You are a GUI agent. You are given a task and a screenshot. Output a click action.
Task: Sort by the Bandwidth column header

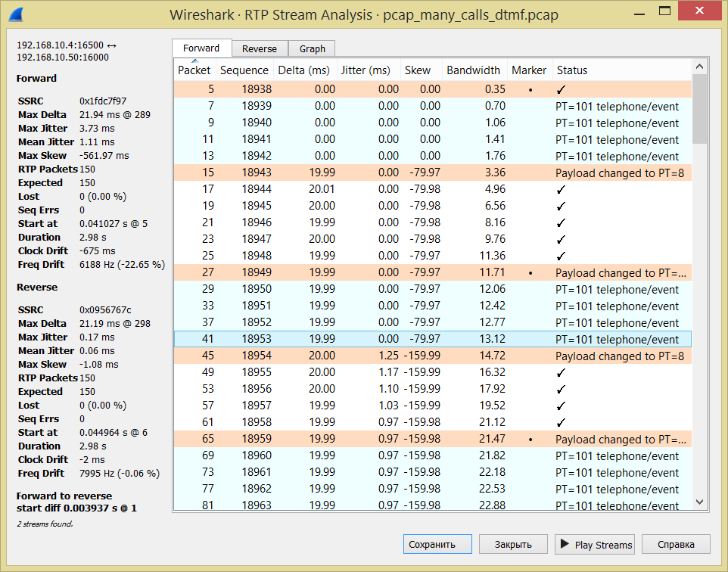[x=473, y=70]
